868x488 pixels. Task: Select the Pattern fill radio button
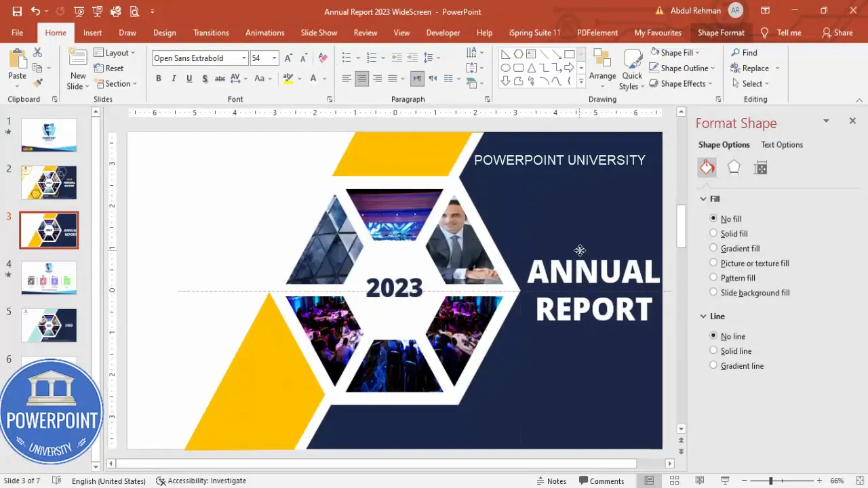(713, 277)
